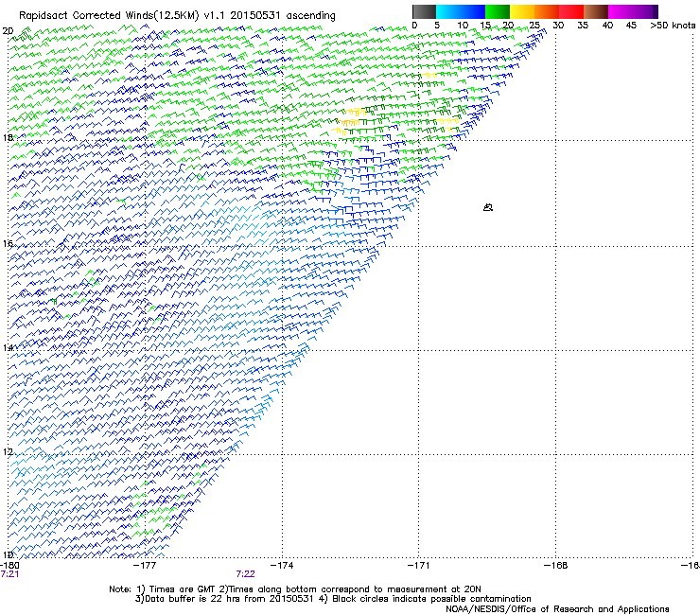Screen dimensions: 700x615
Task: Click the red 30-35 knots legend swatch
Action: [571, 11]
